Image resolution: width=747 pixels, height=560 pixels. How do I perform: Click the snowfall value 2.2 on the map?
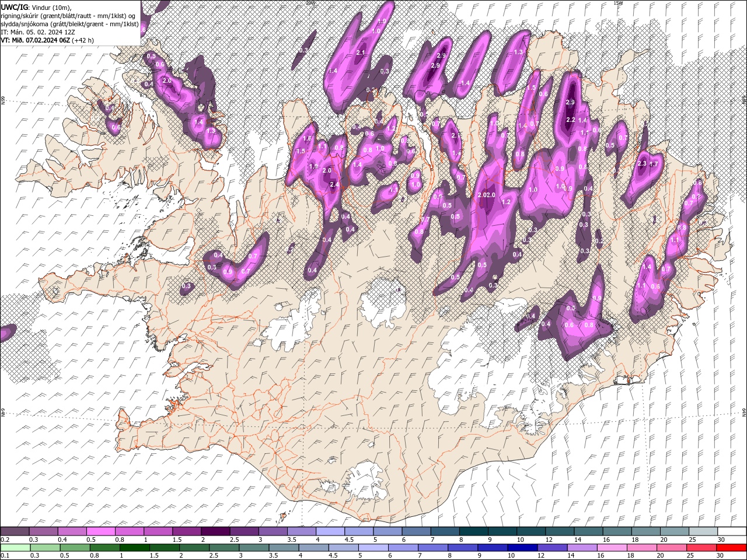click(x=571, y=120)
